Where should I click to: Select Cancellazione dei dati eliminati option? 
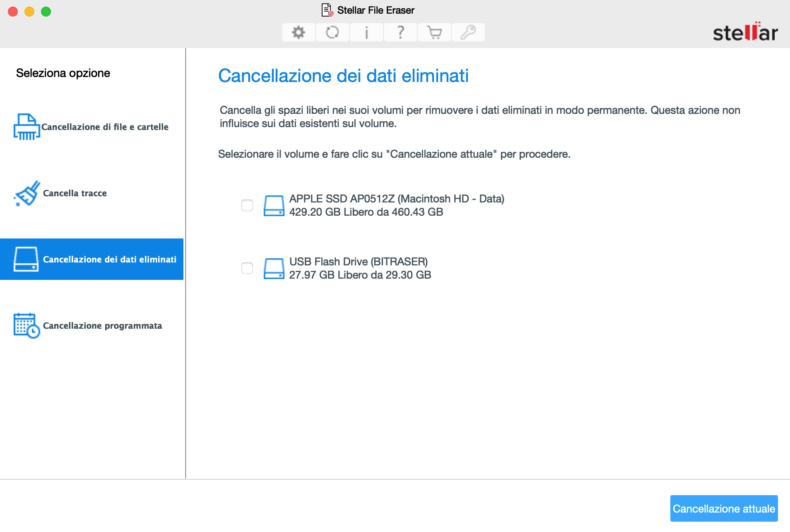(x=92, y=259)
